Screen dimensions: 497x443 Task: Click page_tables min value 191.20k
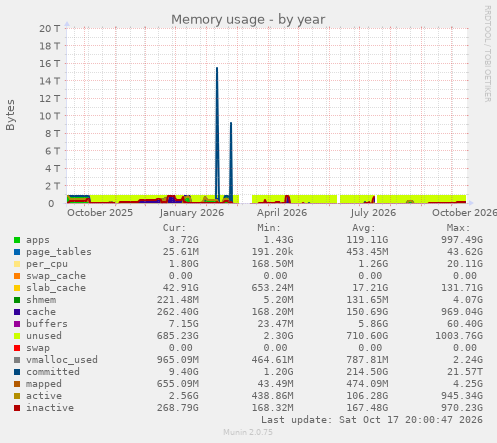click(x=272, y=252)
